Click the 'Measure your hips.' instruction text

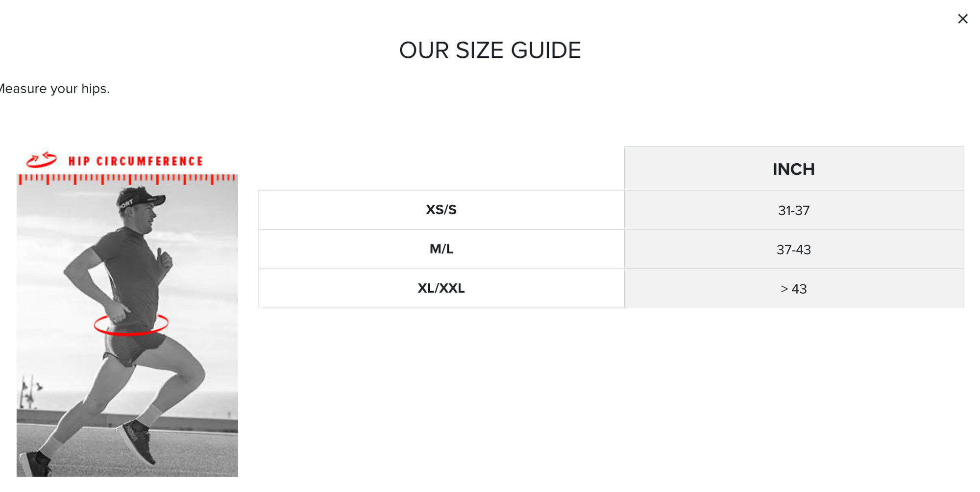54,89
